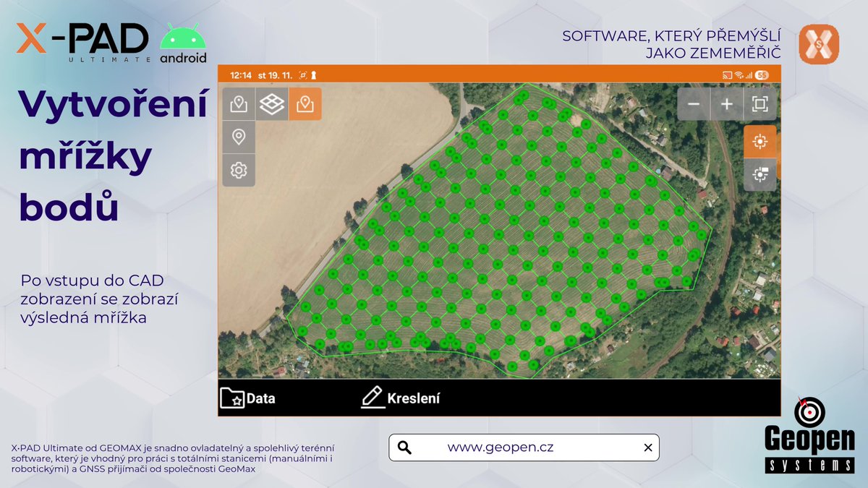Click the Wi-Fi icon in status bar
The height and width of the screenshot is (488, 868).
[739, 75]
